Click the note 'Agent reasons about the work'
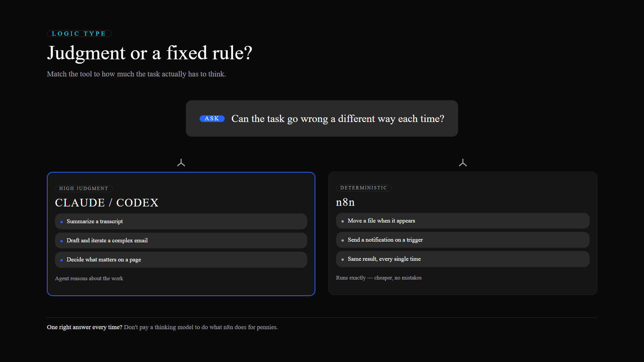 [89, 279]
